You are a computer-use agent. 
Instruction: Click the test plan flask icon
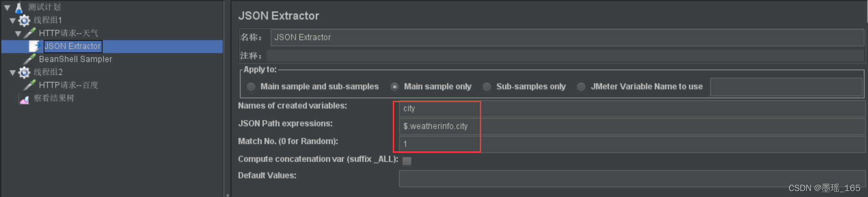point(19,7)
